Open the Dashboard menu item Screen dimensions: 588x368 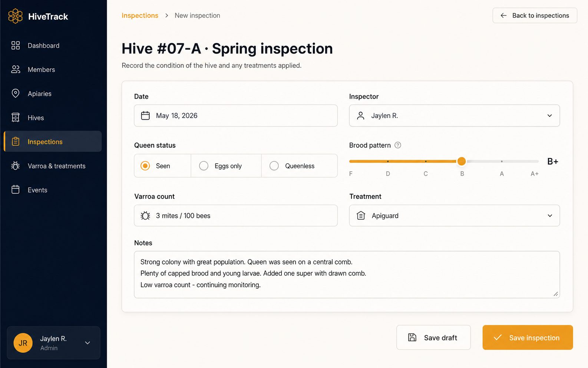coord(53,45)
